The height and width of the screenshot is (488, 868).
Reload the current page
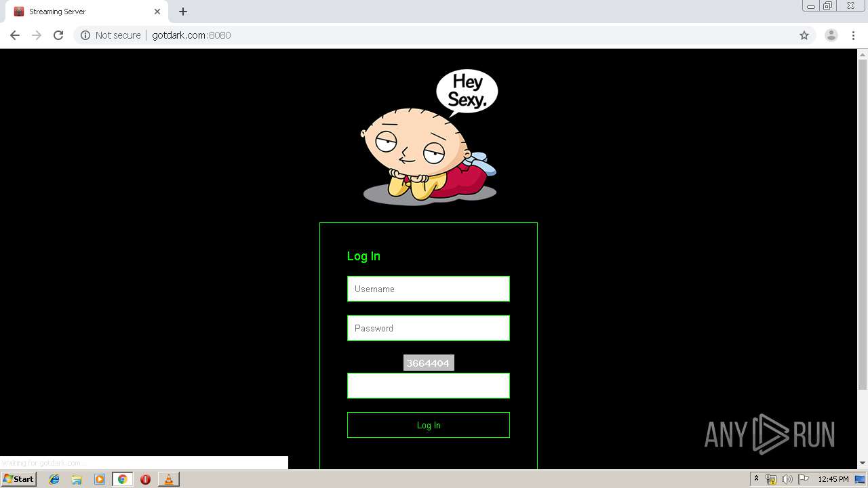tap(58, 35)
